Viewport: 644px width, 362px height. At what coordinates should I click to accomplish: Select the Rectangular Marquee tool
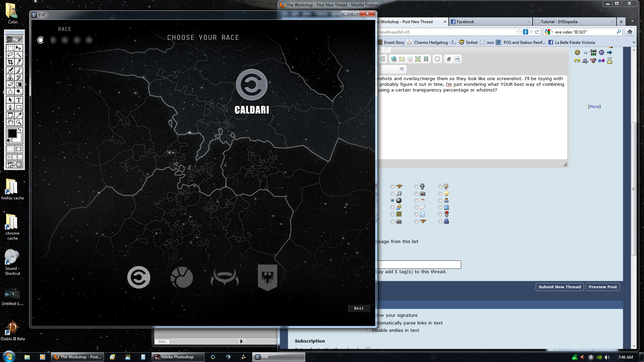[10, 48]
